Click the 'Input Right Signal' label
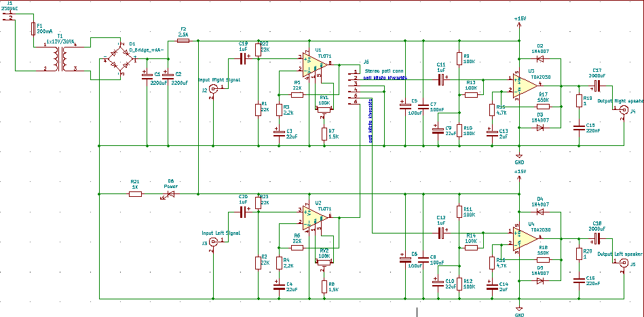 219,79
